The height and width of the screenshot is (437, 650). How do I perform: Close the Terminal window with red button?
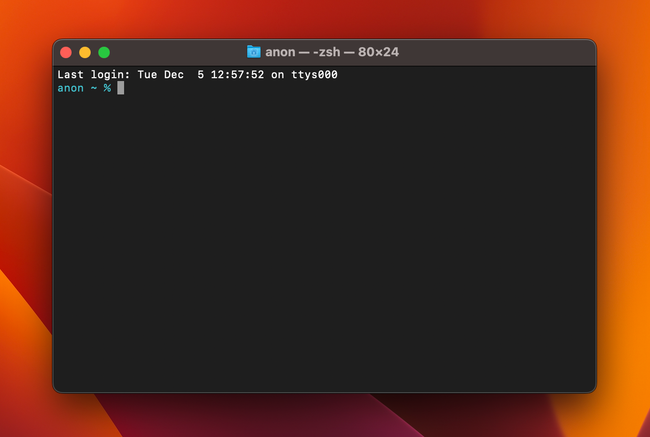pyautogui.click(x=66, y=52)
